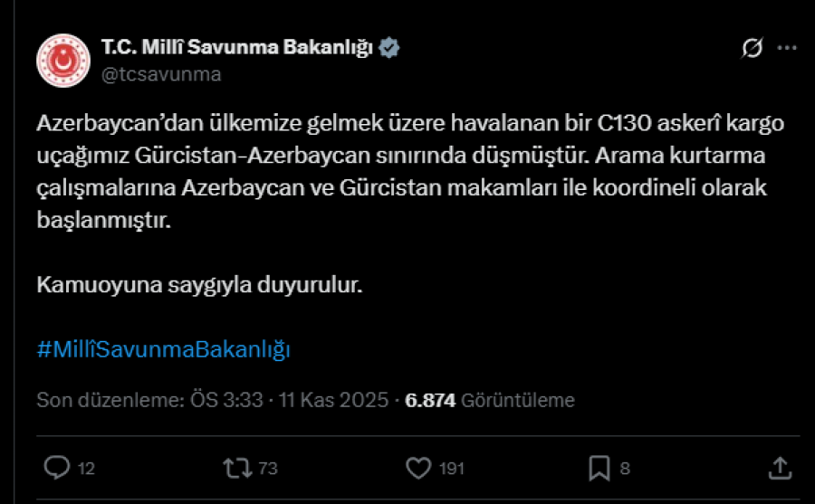Open the #MillîSavunmaBakanlığı hashtag
Screen dimensions: 815x504
pos(163,350)
